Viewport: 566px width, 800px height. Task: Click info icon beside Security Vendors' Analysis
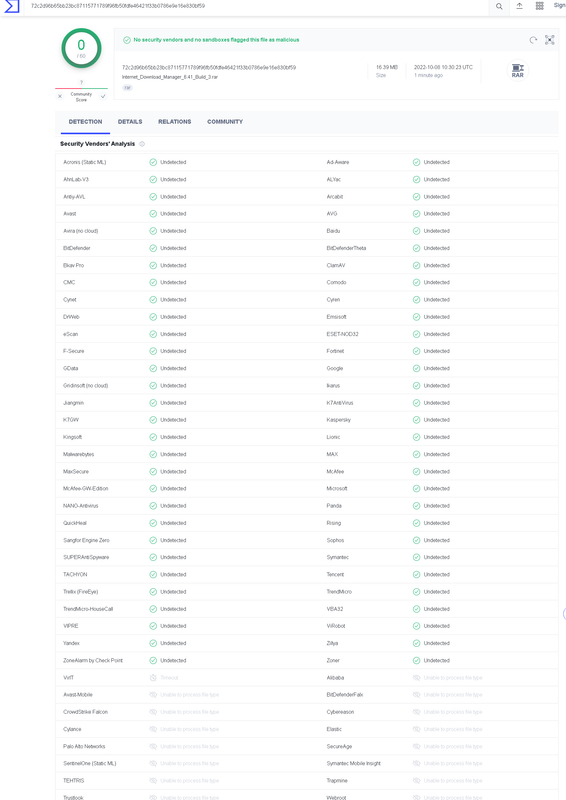[x=142, y=144]
